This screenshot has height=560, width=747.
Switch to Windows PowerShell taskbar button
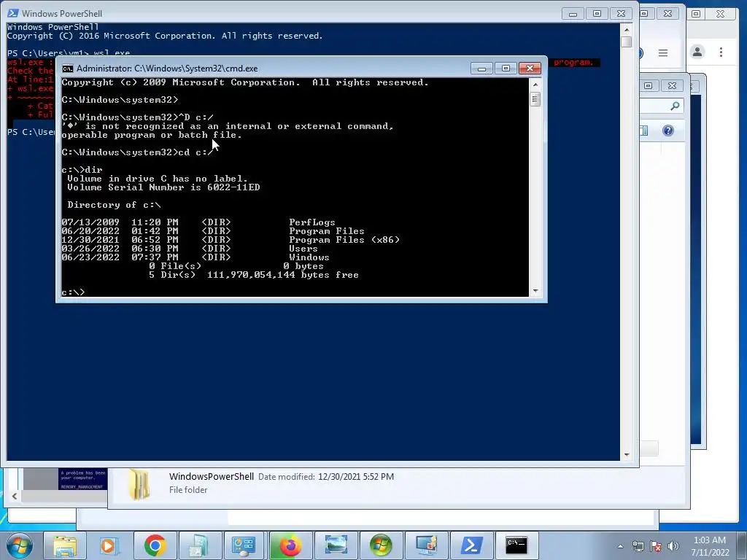tap(471, 545)
